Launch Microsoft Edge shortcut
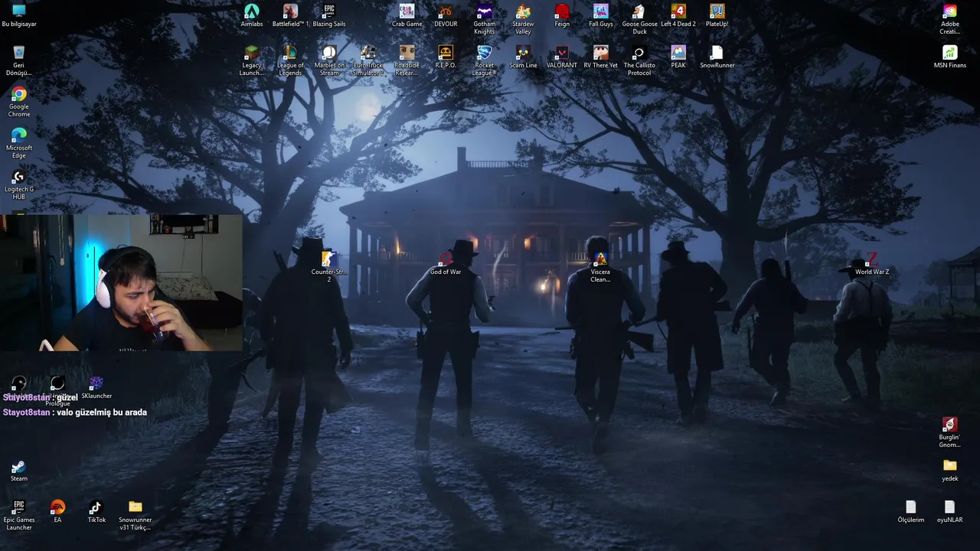This screenshot has height=551, width=980. pos(19,143)
